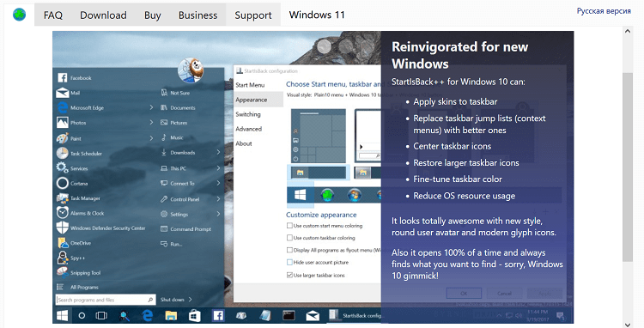Open the Shut down options arrow

[190, 300]
